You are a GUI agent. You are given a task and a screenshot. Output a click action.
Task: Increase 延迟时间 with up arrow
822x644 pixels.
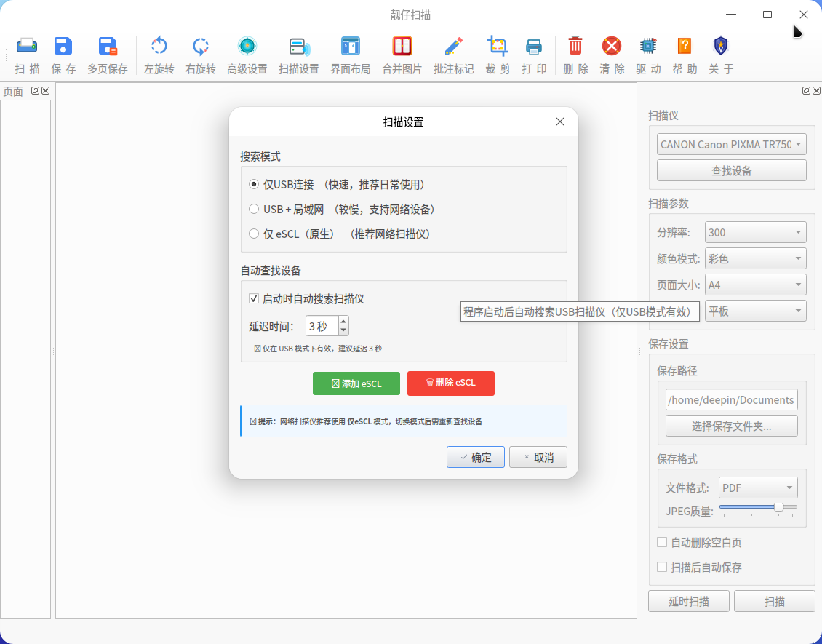[x=343, y=321]
